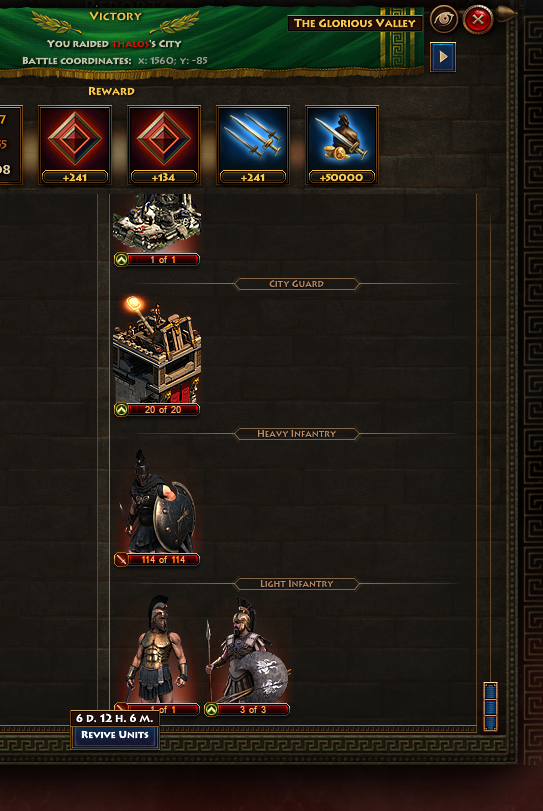Viewport: 543px width, 811px height.
Task: Click the sword icon beside 114 of 114
Action: click(x=121, y=560)
